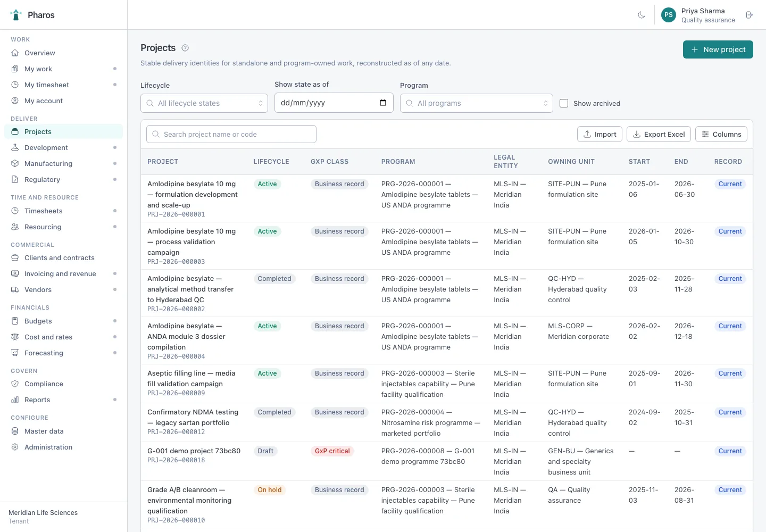Click the search project name field
Screen dimensions: 766x532
(x=231, y=134)
